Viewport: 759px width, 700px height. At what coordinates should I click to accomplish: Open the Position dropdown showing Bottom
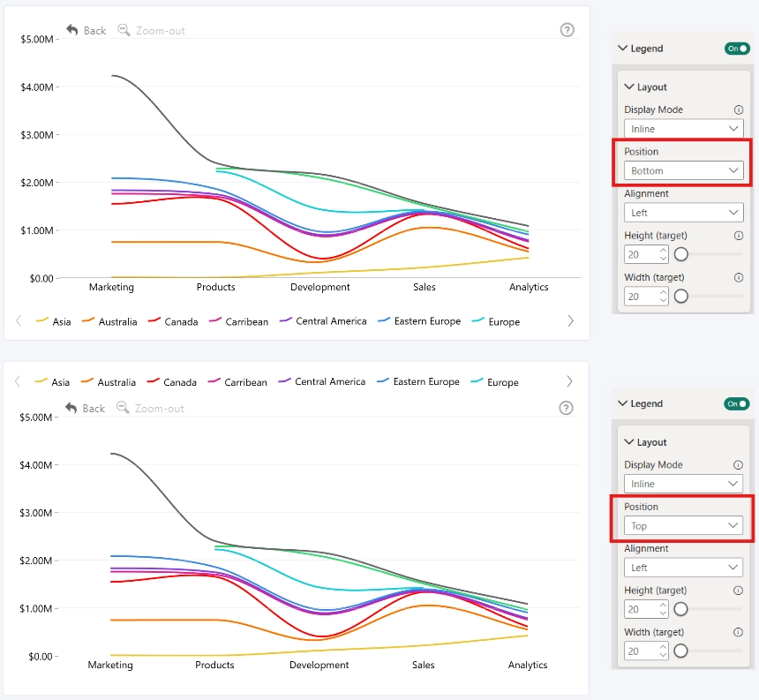[683, 171]
